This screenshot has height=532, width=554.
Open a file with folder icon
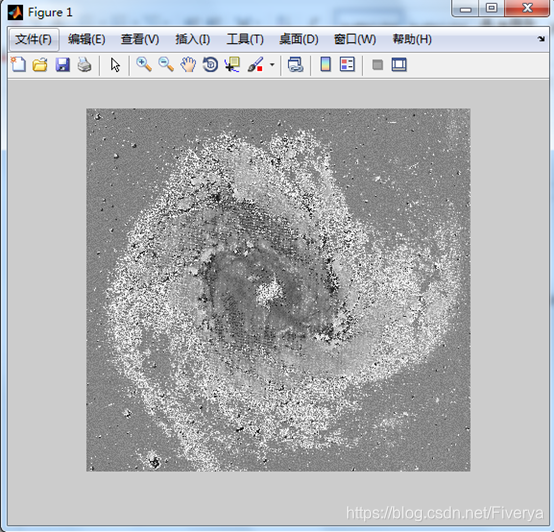coord(40,65)
